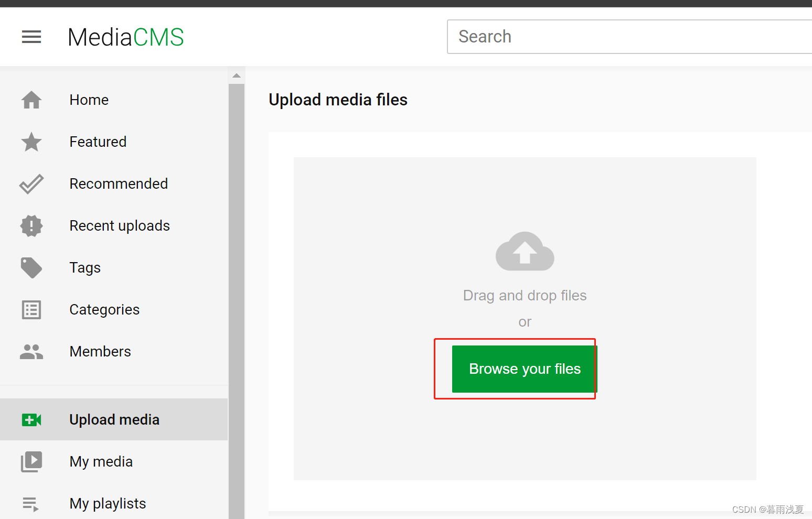The width and height of the screenshot is (812, 519).
Task: Click the sidebar vertical scrollbar track
Action: click(x=237, y=301)
